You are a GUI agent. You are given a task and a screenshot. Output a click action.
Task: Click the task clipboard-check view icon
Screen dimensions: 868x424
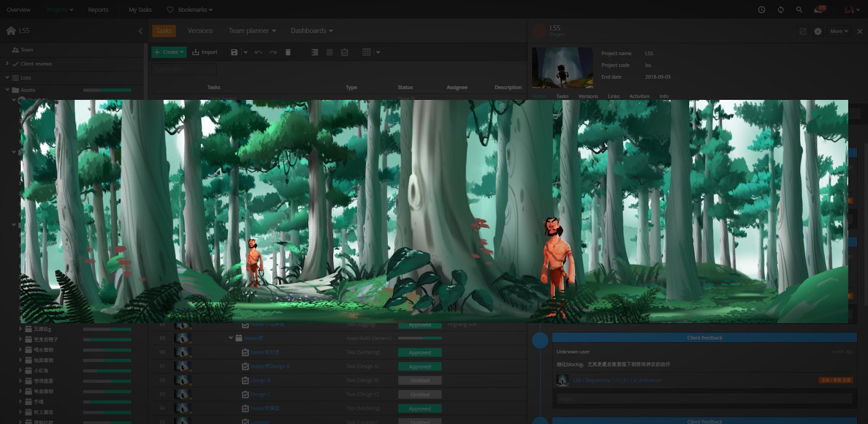(x=344, y=52)
